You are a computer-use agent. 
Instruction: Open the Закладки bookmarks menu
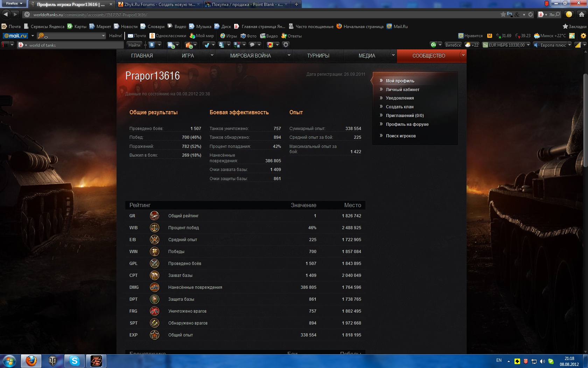[575, 26]
